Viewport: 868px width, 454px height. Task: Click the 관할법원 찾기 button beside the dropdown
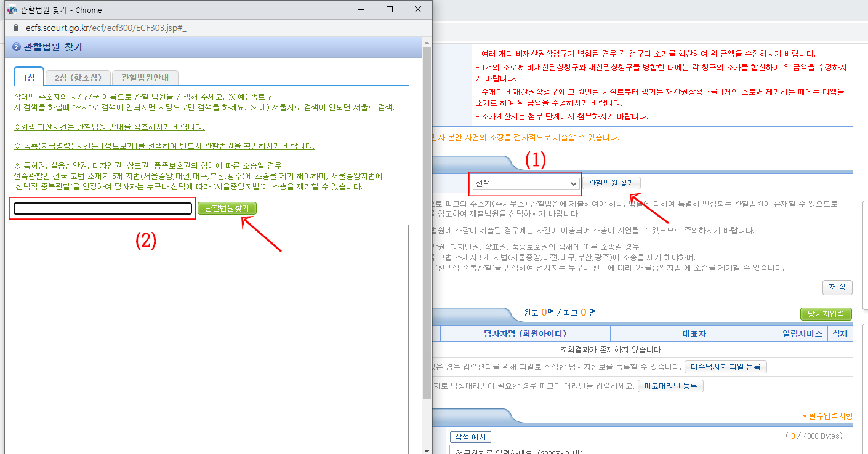click(611, 183)
